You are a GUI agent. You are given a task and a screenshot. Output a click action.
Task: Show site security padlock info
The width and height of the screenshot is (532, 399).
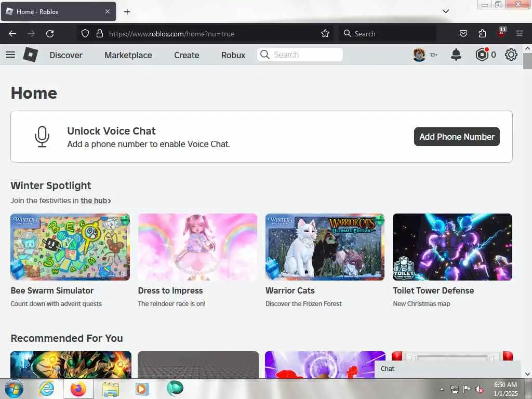click(x=100, y=34)
